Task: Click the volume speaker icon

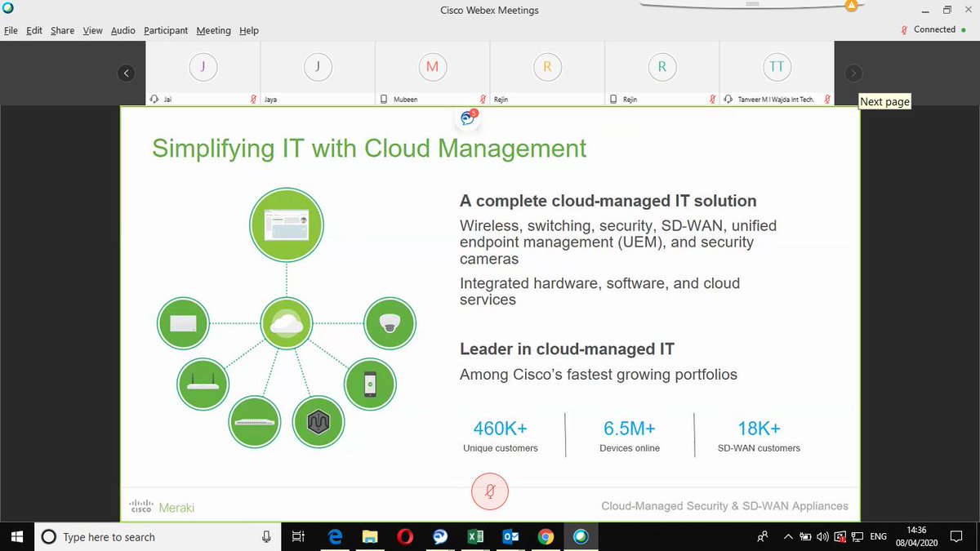Action: (822, 536)
